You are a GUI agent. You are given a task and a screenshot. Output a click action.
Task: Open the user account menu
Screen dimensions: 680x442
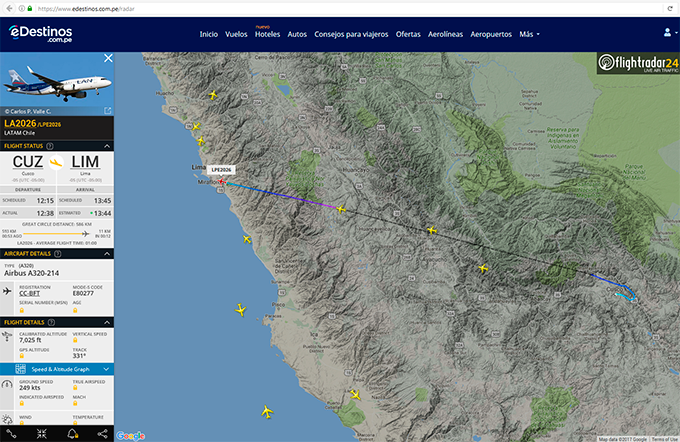(x=670, y=33)
